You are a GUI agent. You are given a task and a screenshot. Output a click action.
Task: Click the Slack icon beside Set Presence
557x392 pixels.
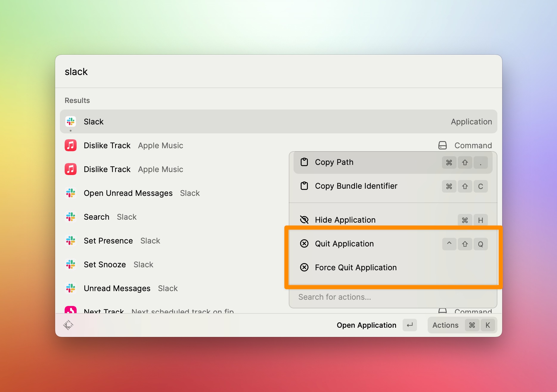coord(71,240)
